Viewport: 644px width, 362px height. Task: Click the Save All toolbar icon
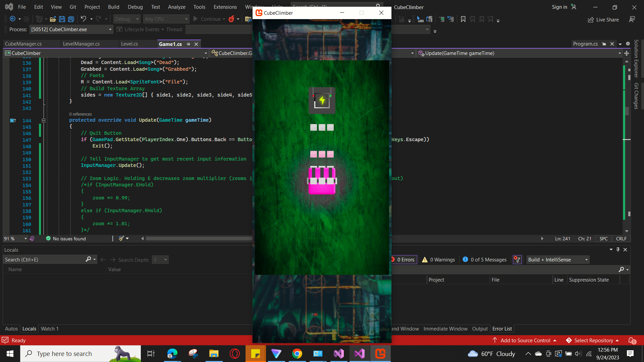71,19
